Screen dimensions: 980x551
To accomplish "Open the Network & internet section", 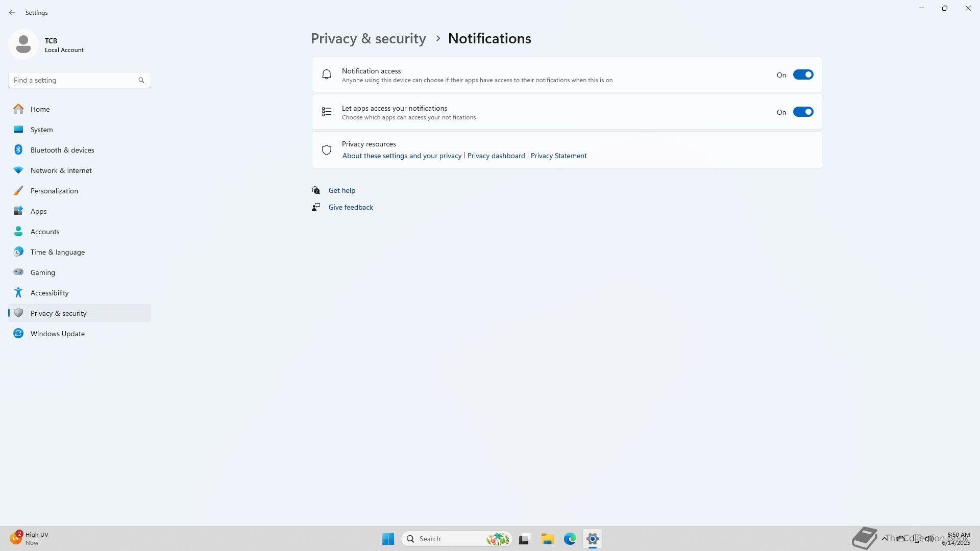I will pyautogui.click(x=61, y=170).
